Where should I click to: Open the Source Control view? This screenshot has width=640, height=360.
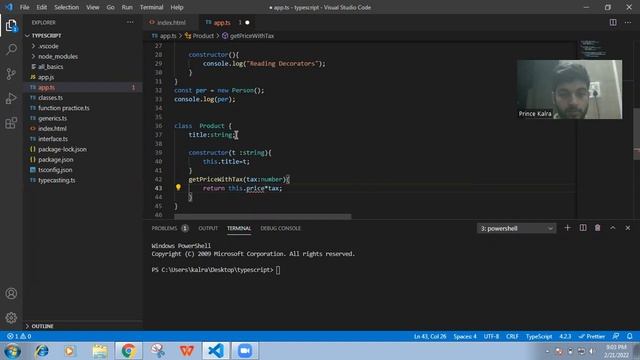click(11, 74)
